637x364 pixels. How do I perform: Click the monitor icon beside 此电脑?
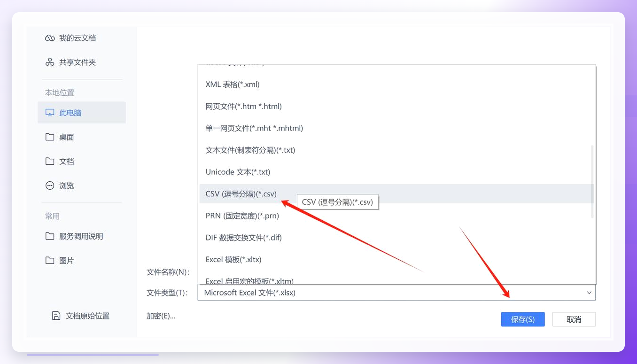click(x=50, y=113)
